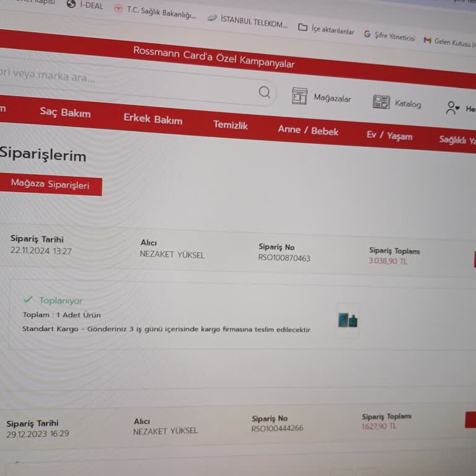
Task: Open the Ev / Yaşam category
Action: point(389,135)
